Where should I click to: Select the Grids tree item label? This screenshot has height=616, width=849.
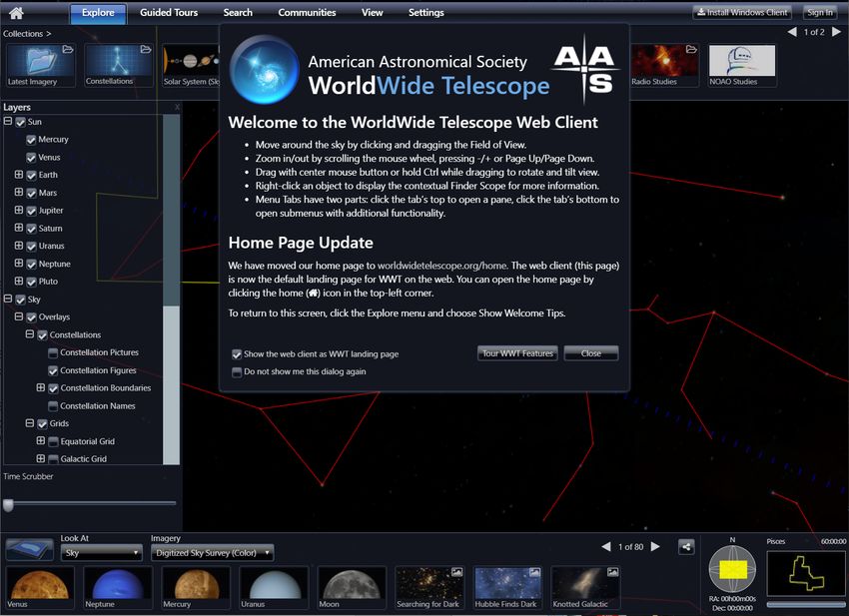click(59, 423)
